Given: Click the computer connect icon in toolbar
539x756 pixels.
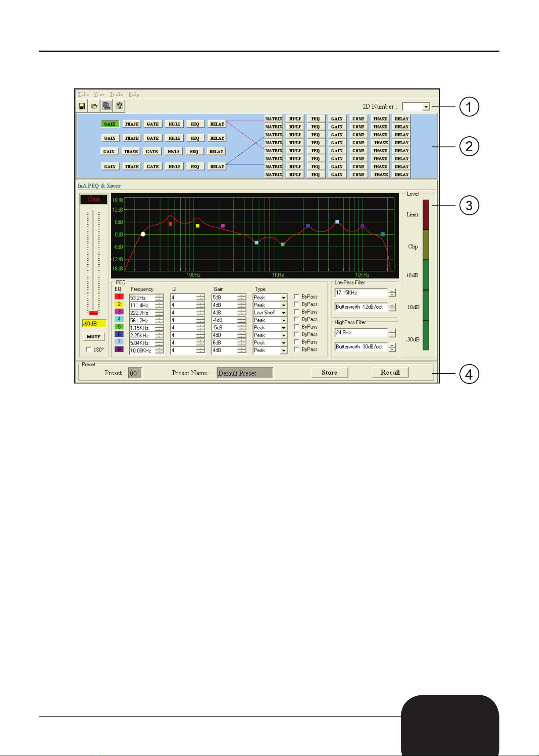Looking at the screenshot, I should point(106,106).
